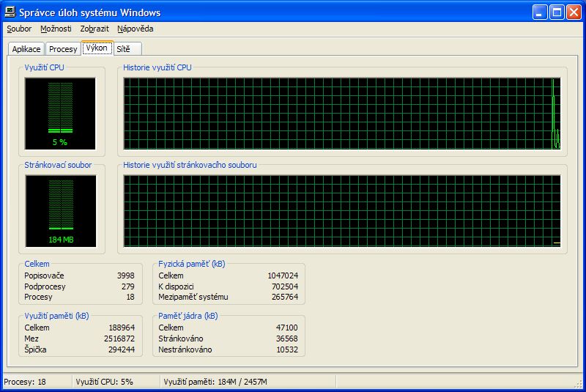Click the Paměť jádra (kB) group heading

pos(188,316)
